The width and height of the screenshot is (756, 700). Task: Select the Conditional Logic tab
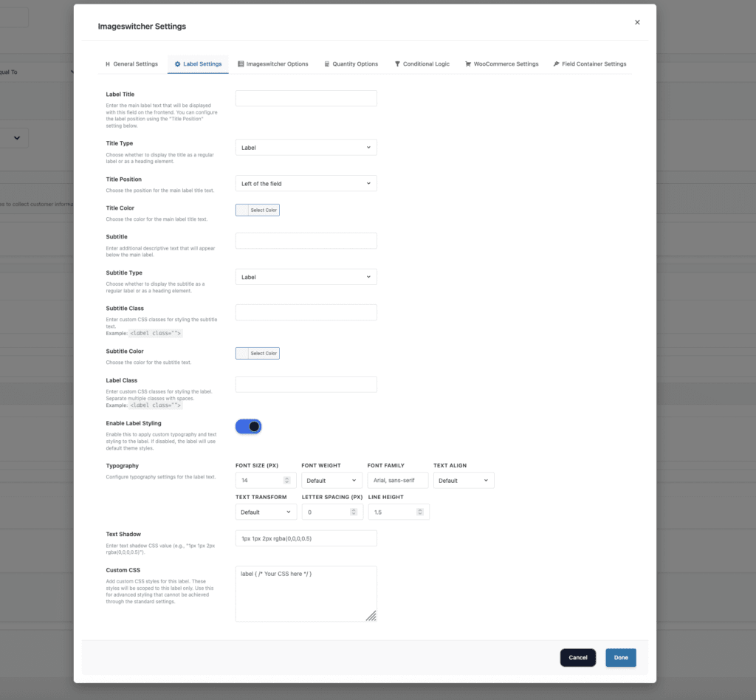pyautogui.click(x=422, y=64)
